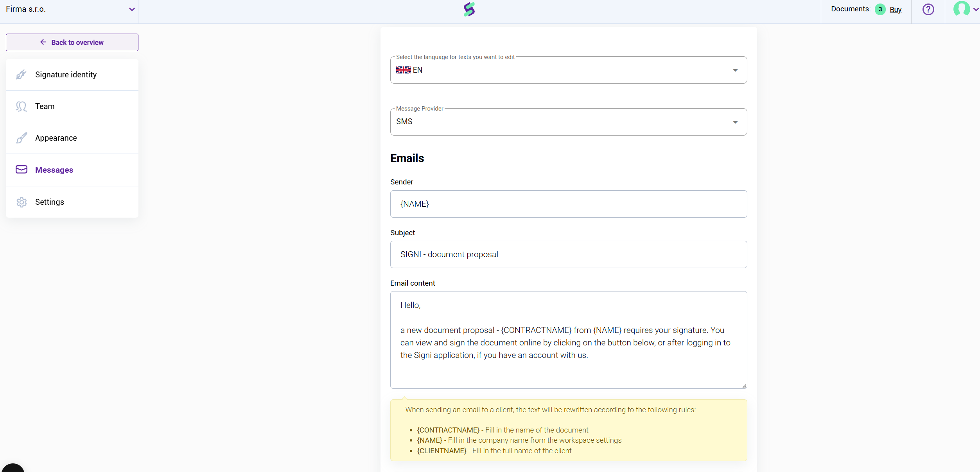Open the language selection dropdown

point(568,70)
